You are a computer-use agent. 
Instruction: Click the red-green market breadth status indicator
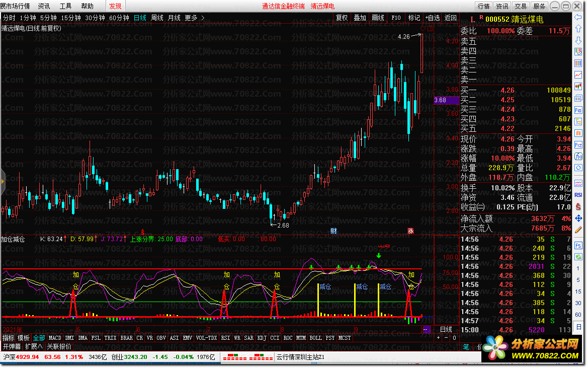[248, 357]
